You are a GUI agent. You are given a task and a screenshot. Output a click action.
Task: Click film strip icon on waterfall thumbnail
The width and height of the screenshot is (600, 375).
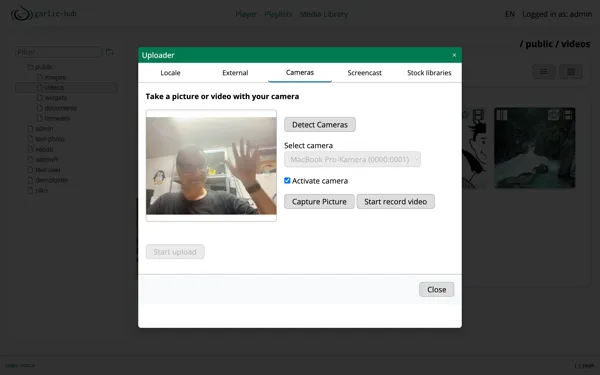(568, 114)
